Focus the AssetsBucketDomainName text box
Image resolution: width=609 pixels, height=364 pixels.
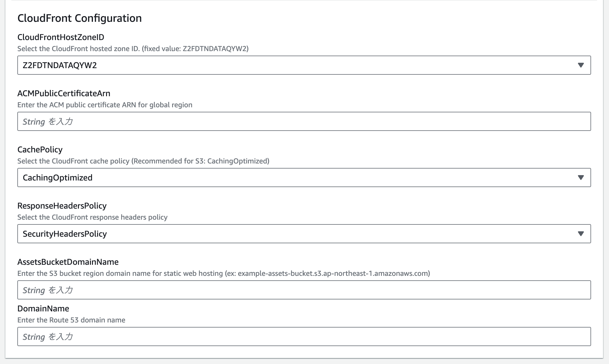pos(299,290)
